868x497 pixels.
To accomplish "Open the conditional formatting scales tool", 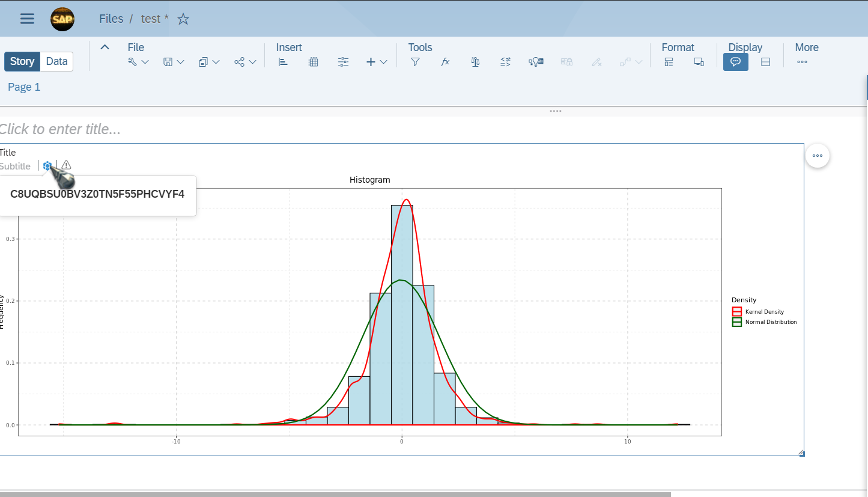I will [x=475, y=61].
